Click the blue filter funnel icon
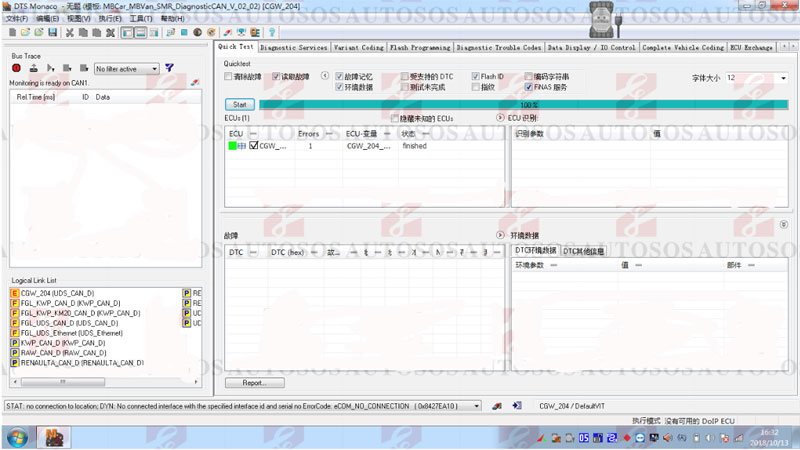The image size is (800, 450). [169, 68]
